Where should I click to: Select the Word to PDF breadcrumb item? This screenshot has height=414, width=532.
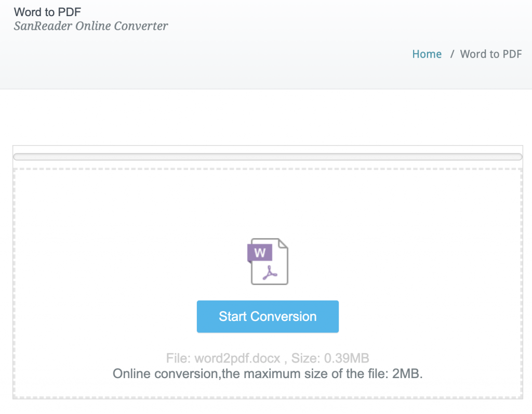pos(491,54)
